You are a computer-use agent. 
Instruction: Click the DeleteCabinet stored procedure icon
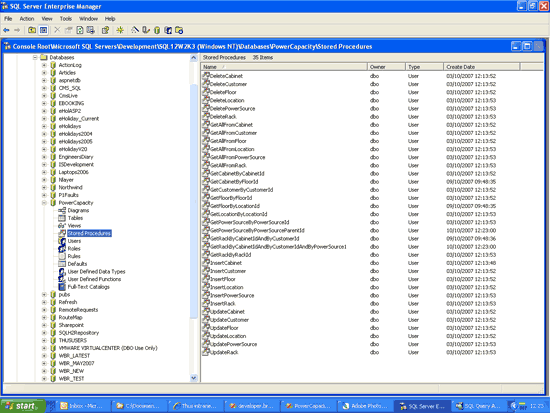pos(206,75)
